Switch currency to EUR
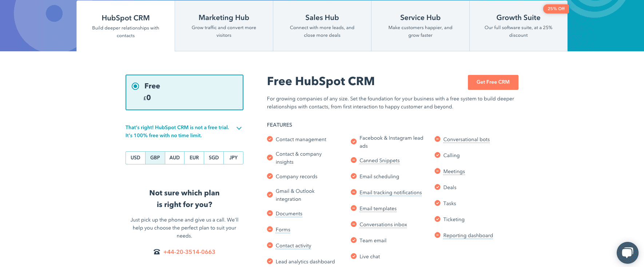The height and width of the screenshot is (267, 644). 194,158
